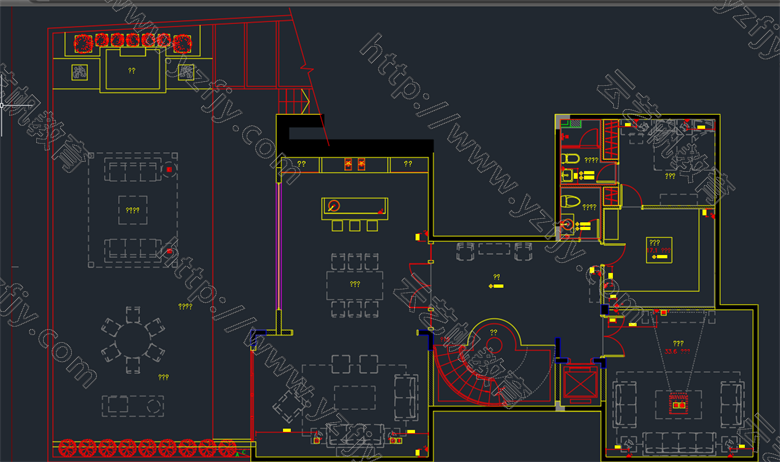The image size is (780, 462).
Task: Select the right square planter beside top pavilion
Action: [x=186, y=72]
